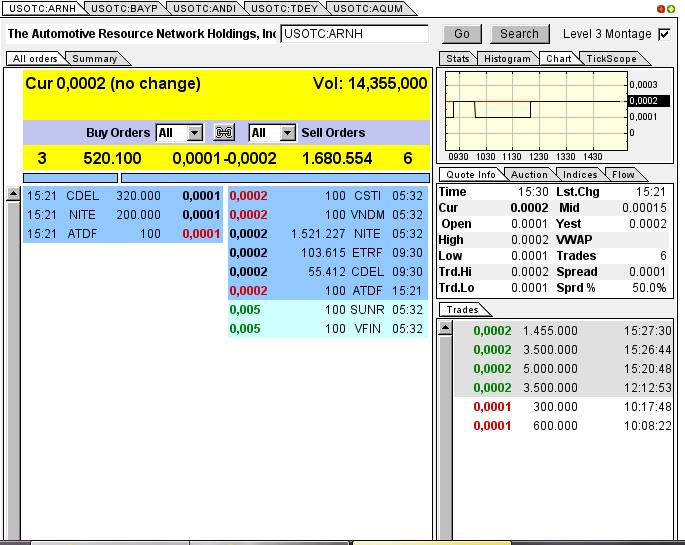The image size is (685, 545).
Task: Click the link icon between order filters
Action: click(x=225, y=133)
